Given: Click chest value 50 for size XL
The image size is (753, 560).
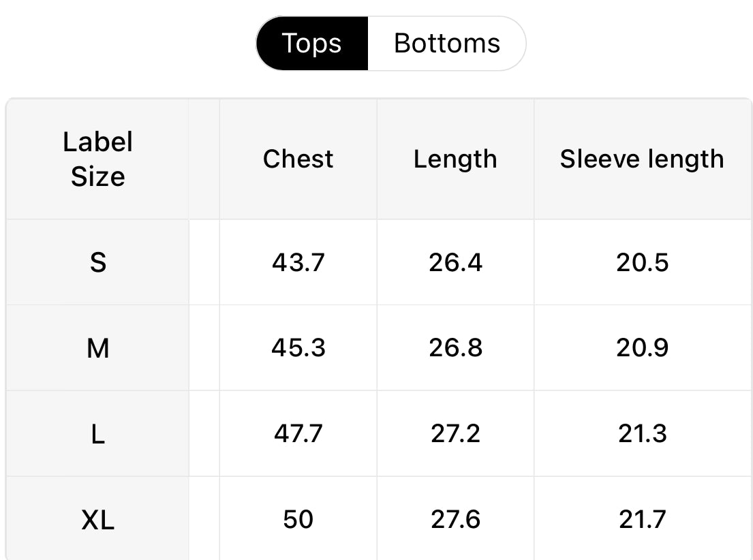Looking at the screenshot, I should tap(298, 519).
